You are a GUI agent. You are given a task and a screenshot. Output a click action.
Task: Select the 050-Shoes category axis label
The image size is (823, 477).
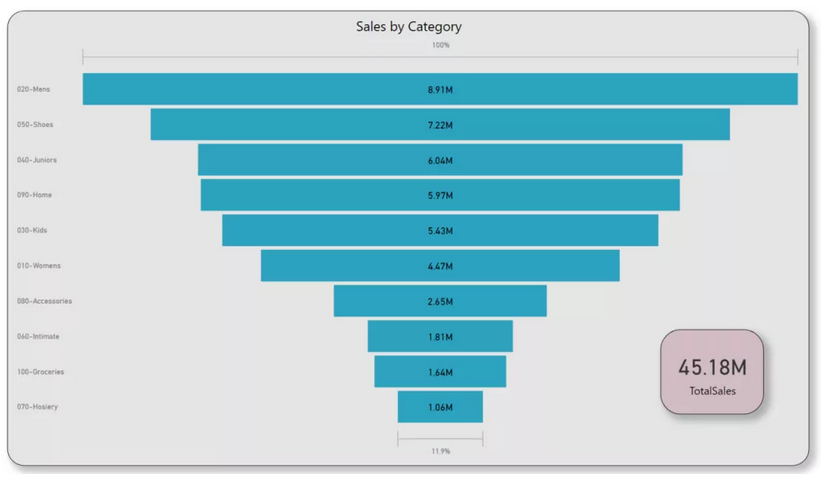tap(35, 125)
